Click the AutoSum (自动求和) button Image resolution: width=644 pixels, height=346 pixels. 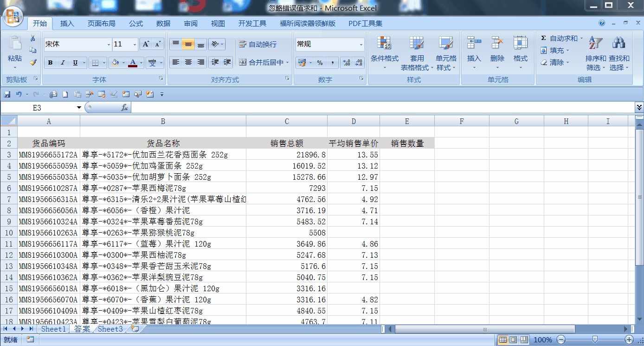click(x=561, y=38)
